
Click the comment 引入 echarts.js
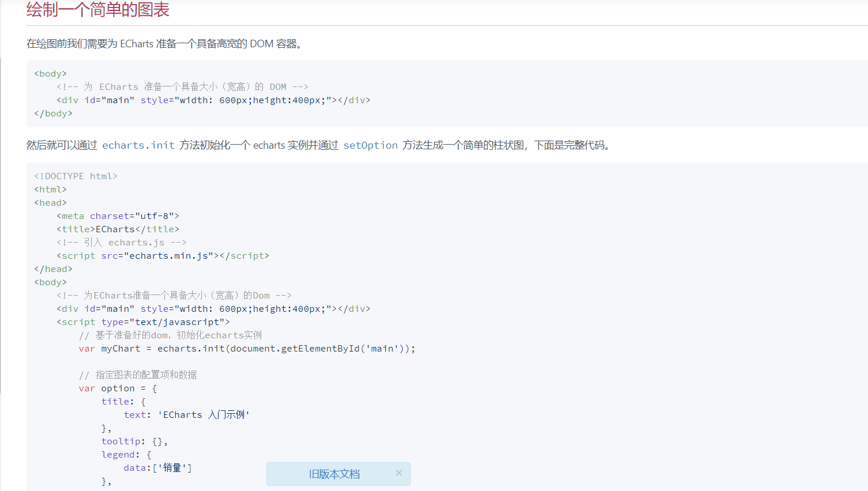click(121, 243)
